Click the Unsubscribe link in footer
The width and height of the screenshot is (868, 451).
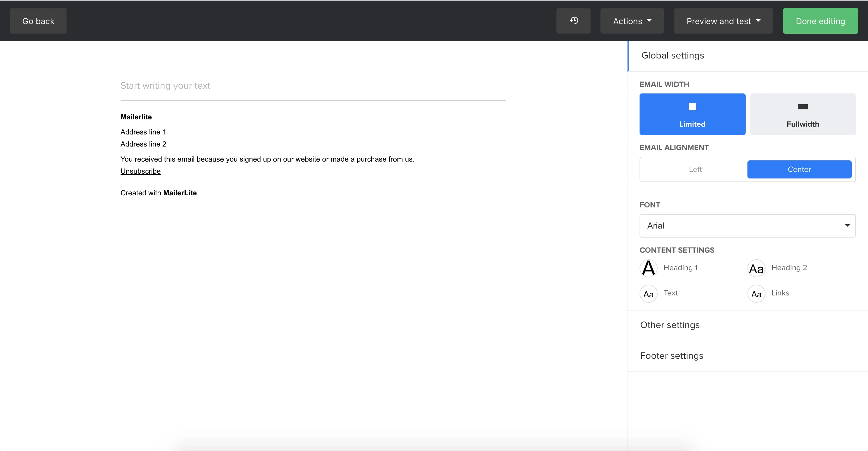click(x=140, y=171)
